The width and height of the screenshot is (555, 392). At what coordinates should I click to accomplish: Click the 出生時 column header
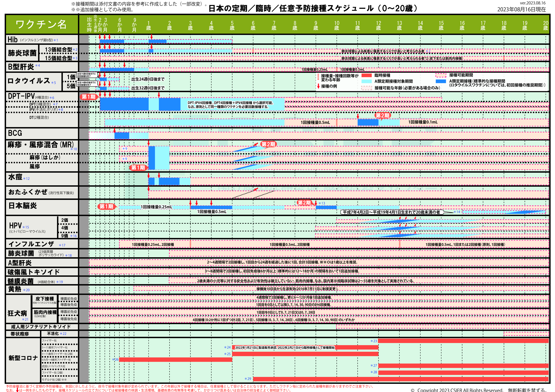(x=89, y=25)
